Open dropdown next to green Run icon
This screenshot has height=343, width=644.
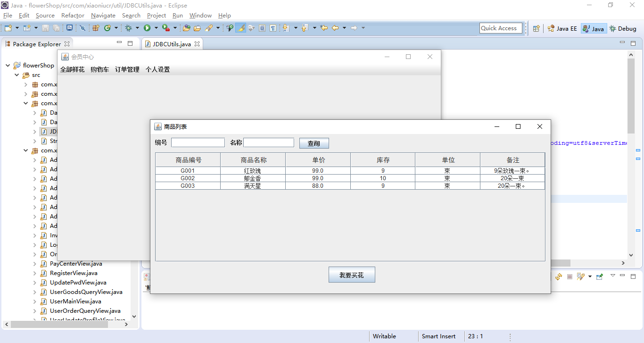pyautogui.click(x=156, y=28)
